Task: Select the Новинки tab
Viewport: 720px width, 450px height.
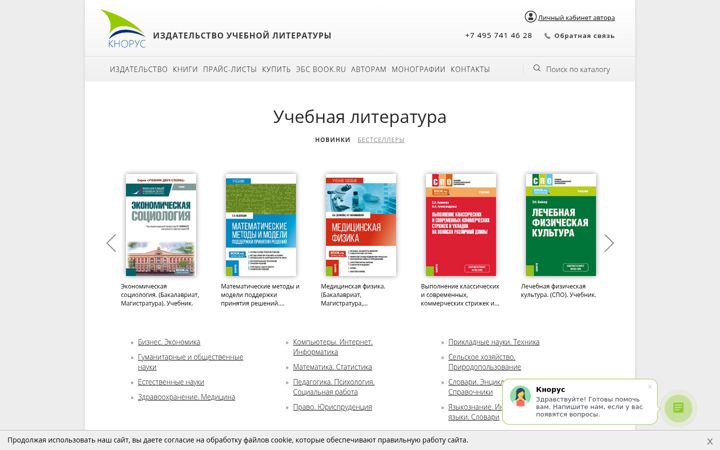Action: [x=332, y=140]
